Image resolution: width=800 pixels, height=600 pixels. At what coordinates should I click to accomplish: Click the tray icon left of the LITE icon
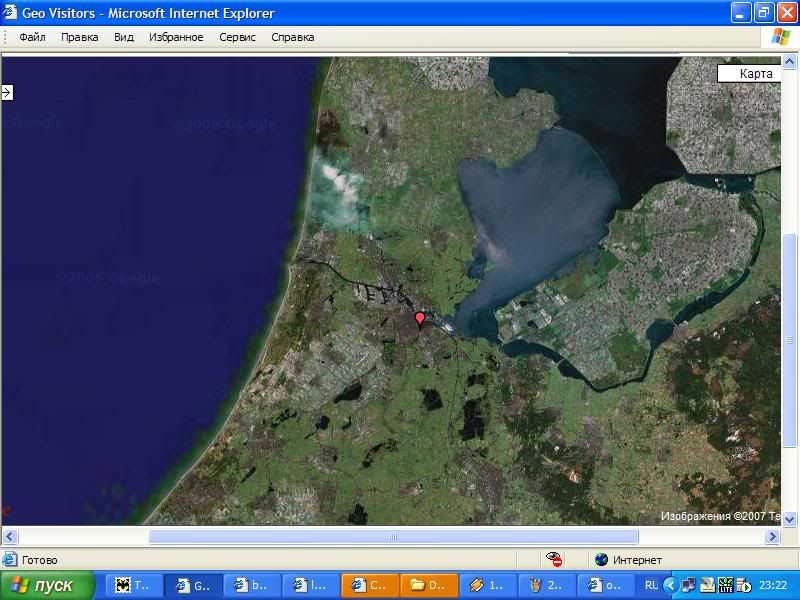[707, 585]
